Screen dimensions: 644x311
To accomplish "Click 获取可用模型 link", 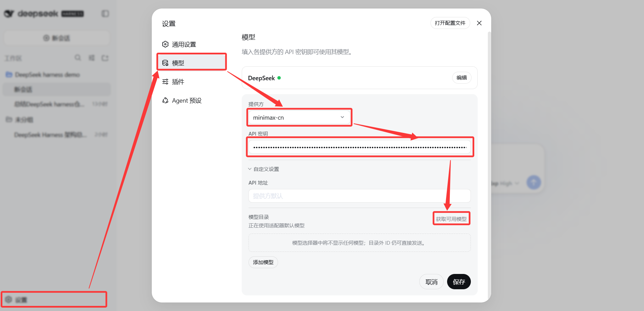I will click(451, 219).
